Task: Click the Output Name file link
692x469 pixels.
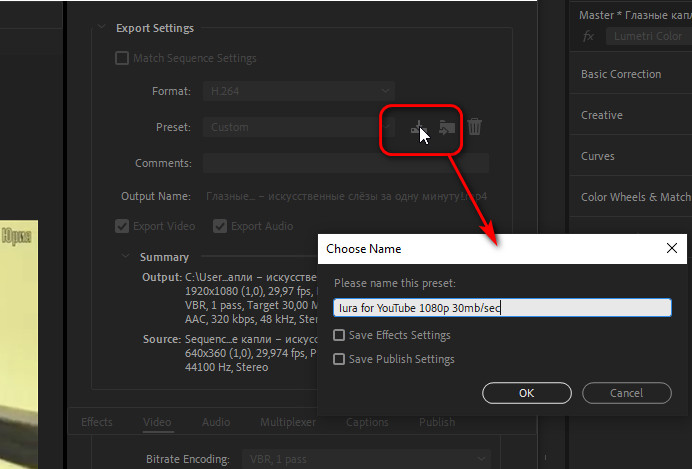Action: (346, 196)
